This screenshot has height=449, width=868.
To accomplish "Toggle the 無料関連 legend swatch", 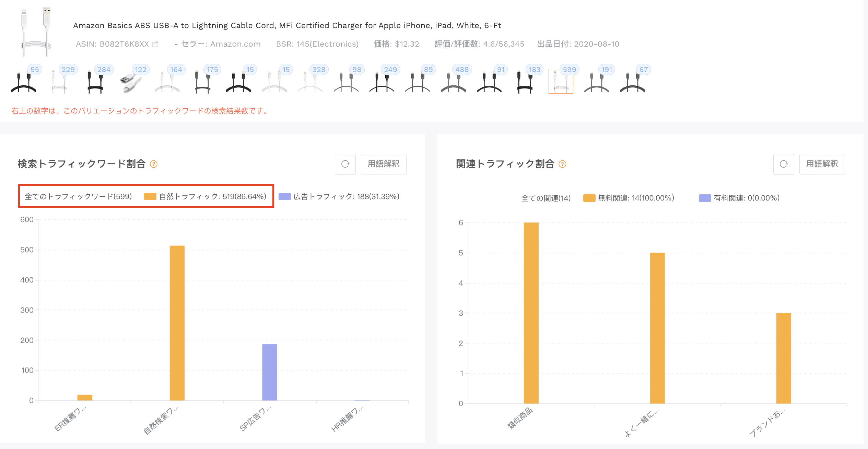I will pyautogui.click(x=589, y=198).
